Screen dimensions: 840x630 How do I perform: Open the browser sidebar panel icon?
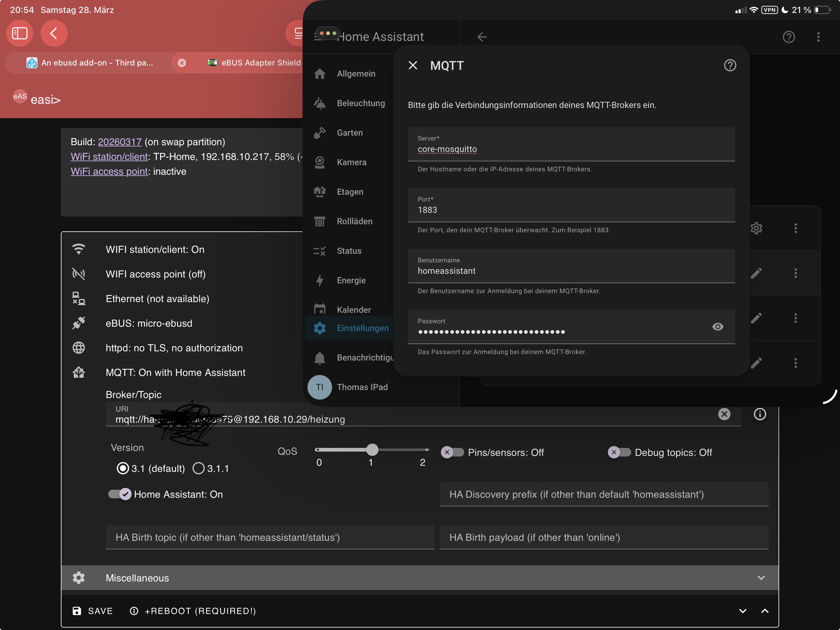point(20,34)
